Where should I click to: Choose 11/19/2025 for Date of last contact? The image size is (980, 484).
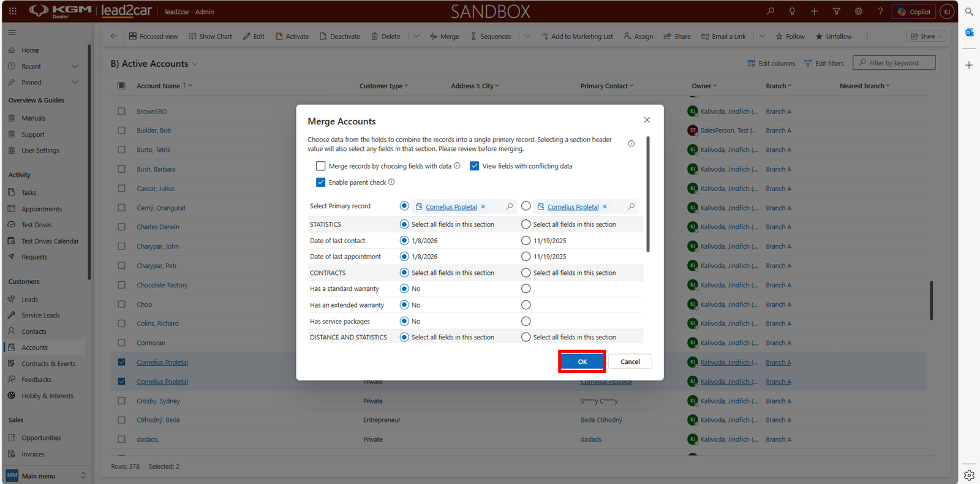526,241
